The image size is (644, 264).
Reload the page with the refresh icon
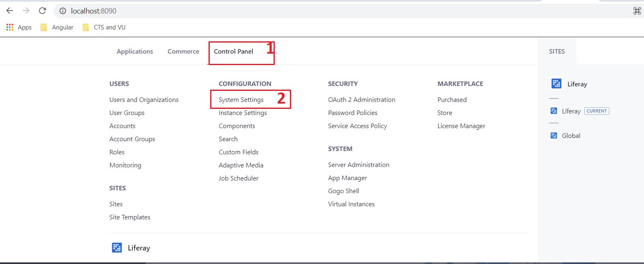coord(43,11)
